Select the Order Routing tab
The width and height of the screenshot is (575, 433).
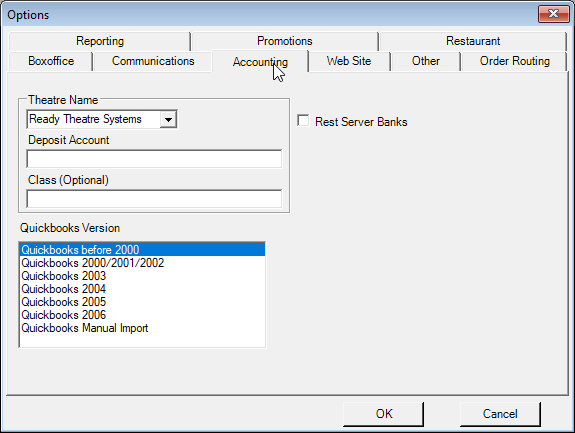[514, 61]
